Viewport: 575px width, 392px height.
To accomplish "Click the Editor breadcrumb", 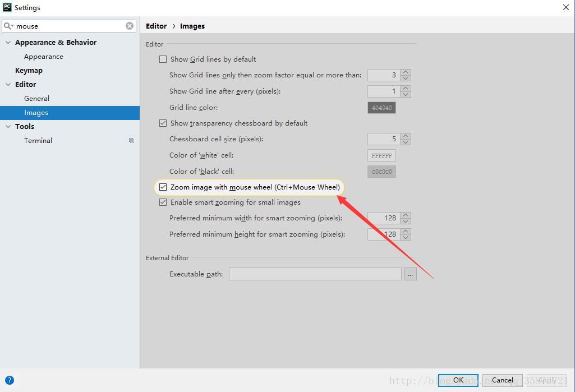I will click(x=156, y=26).
